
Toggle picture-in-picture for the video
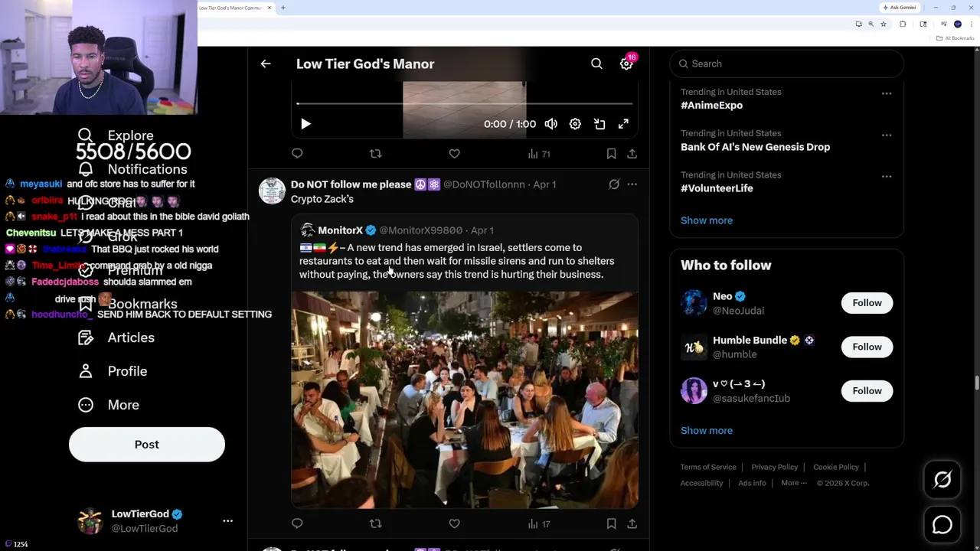click(x=599, y=124)
